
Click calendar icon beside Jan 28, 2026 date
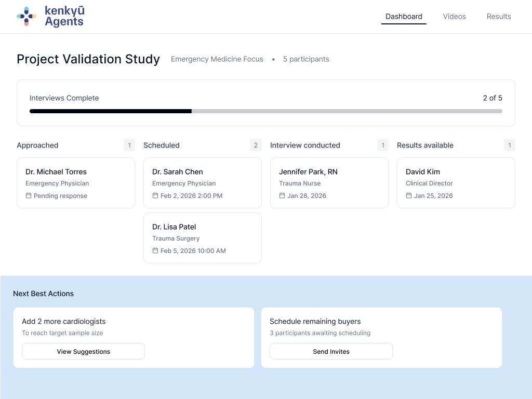(282, 196)
